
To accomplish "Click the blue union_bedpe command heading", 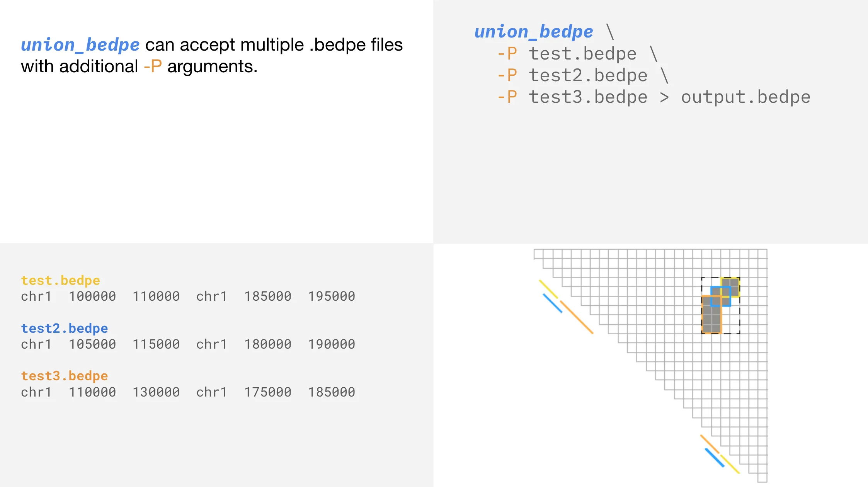I will (533, 32).
